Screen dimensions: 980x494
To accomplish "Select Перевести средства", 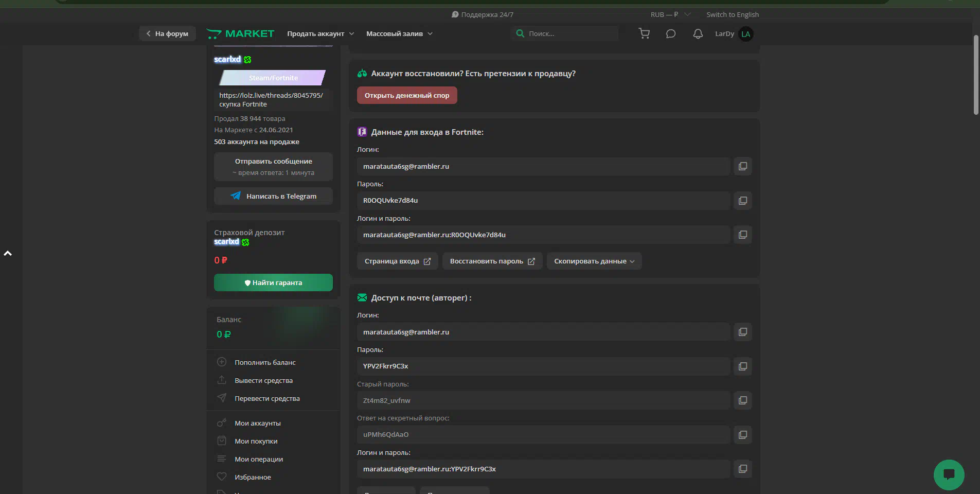I will (267, 398).
